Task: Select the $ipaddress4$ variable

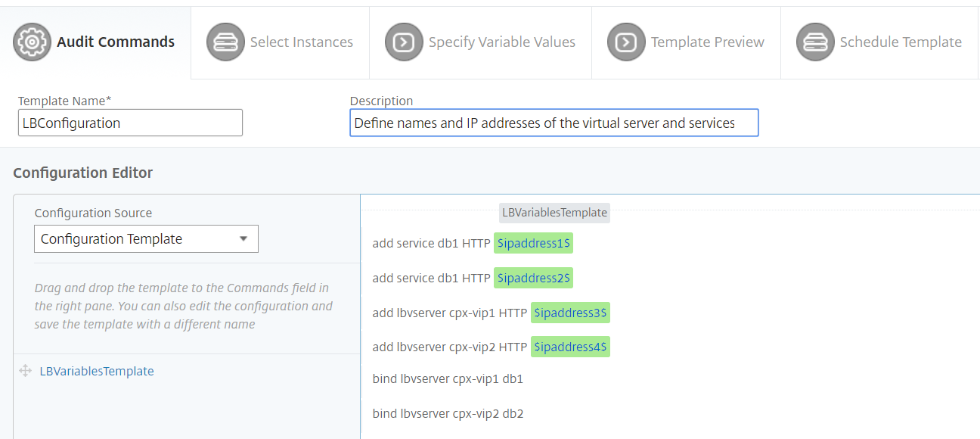Action: 571,347
